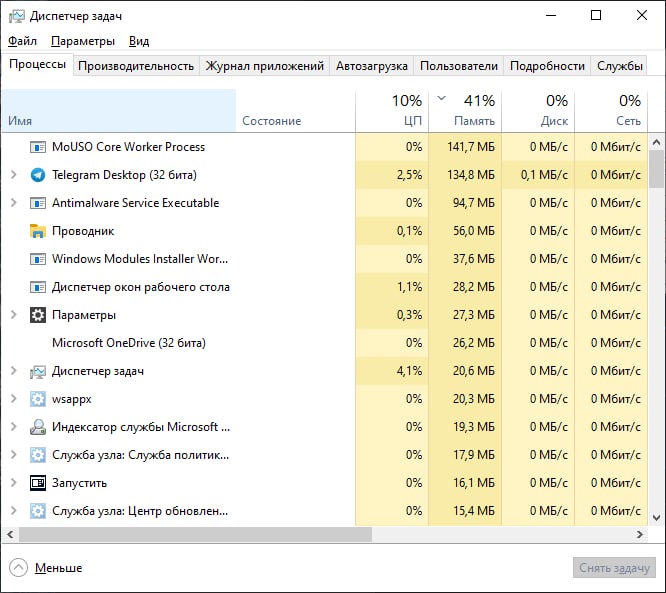Expand the Запустить process group
Screen dimensions: 666x593
(x=14, y=483)
